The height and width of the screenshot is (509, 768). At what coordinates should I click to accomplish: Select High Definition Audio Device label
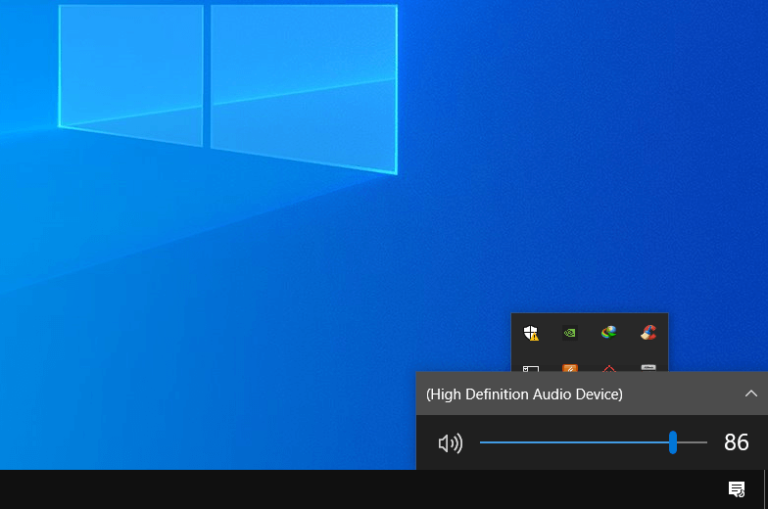click(524, 394)
